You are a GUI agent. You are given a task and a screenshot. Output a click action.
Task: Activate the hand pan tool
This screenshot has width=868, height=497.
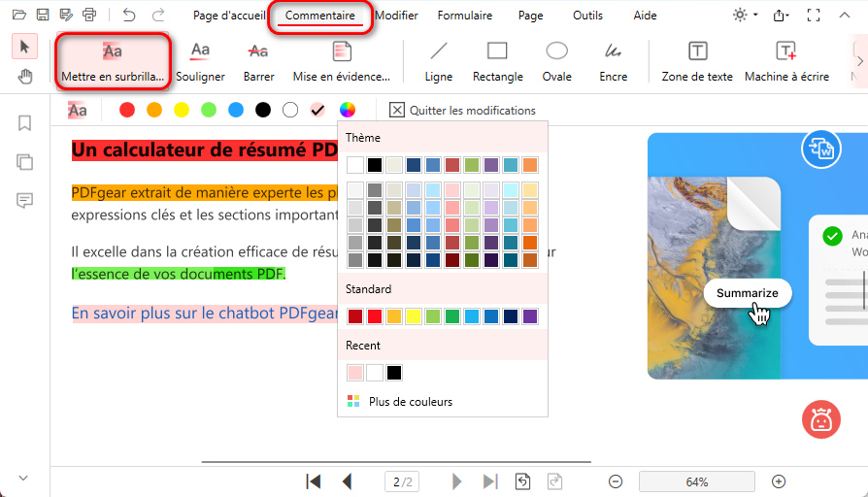tap(24, 77)
